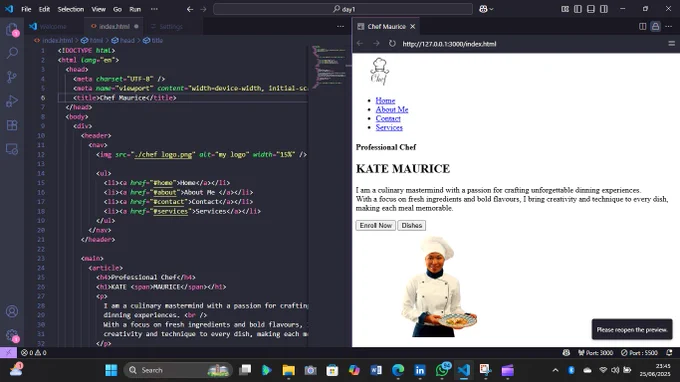Open File Explorer from taskbar
Viewport: 680px width, 382px height.
point(288,370)
